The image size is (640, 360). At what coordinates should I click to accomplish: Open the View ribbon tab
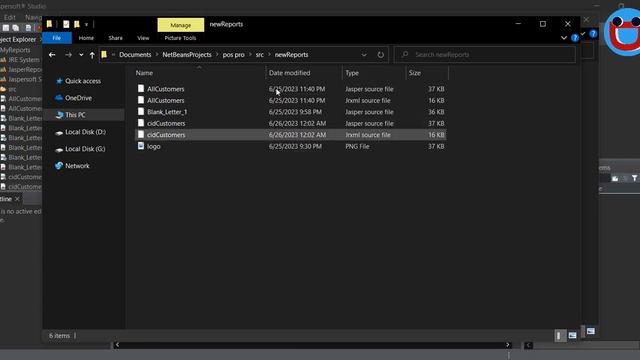pyautogui.click(x=143, y=38)
